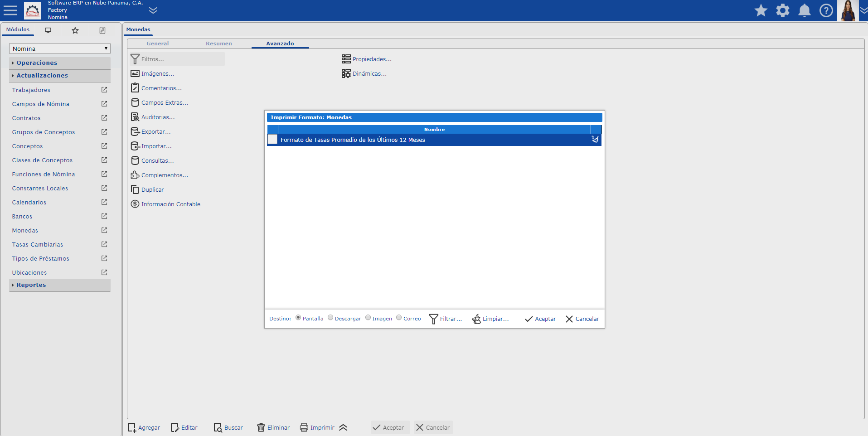Expand the Imprimir options chevron

coord(343,428)
